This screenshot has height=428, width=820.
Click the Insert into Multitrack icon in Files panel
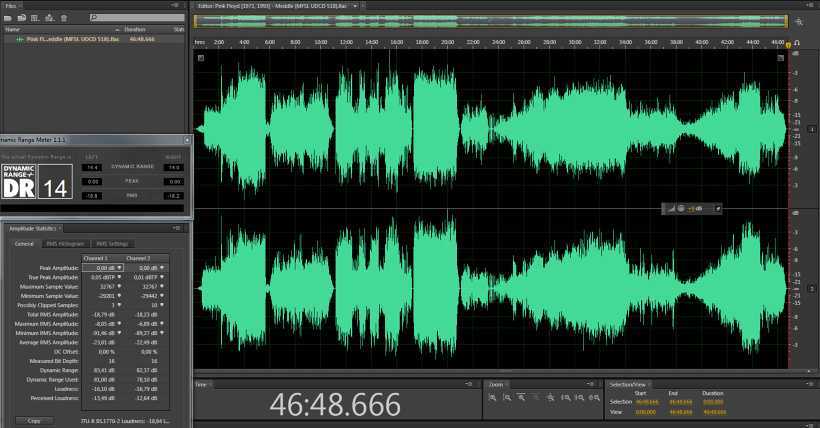tap(49, 18)
